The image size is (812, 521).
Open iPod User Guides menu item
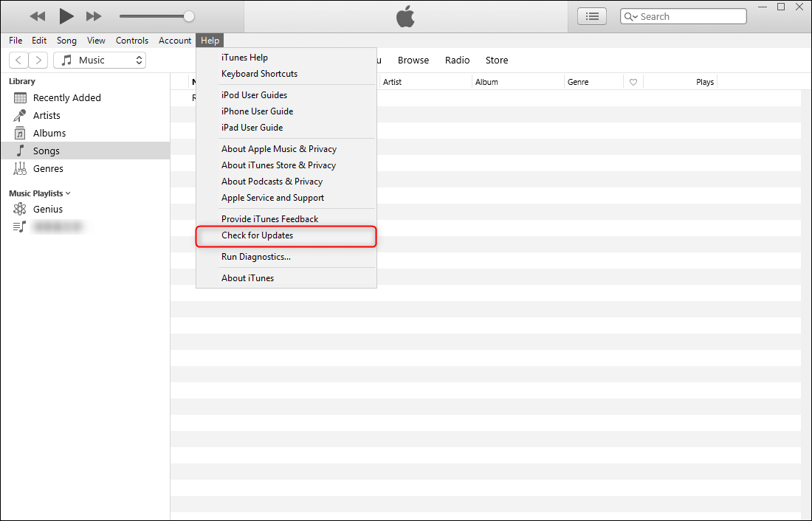point(286,94)
